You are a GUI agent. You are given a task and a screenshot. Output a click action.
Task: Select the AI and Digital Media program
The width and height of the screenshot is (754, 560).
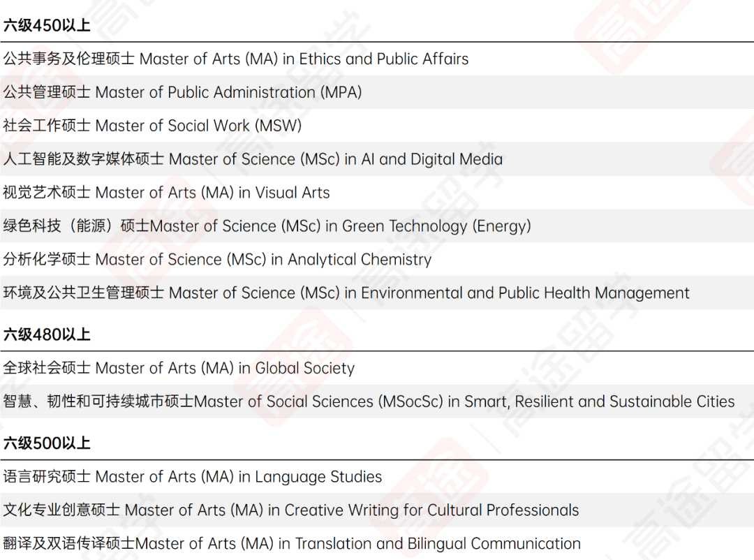pos(252,159)
